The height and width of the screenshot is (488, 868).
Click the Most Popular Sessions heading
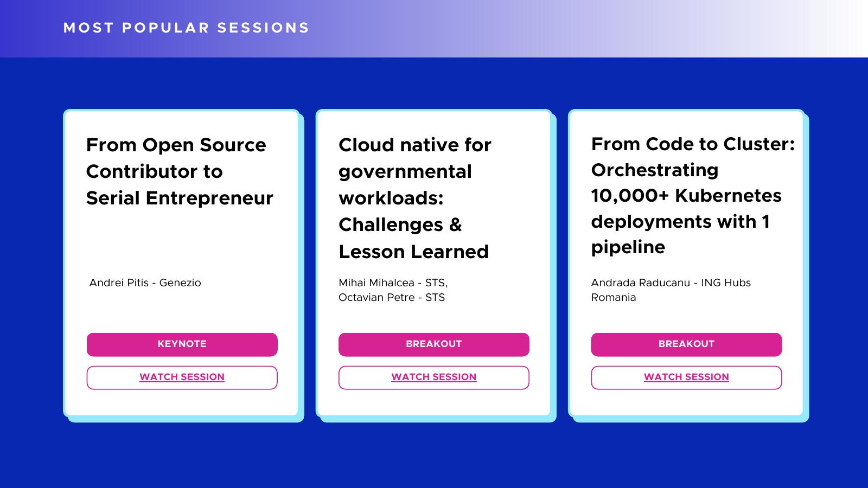click(x=186, y=28)
